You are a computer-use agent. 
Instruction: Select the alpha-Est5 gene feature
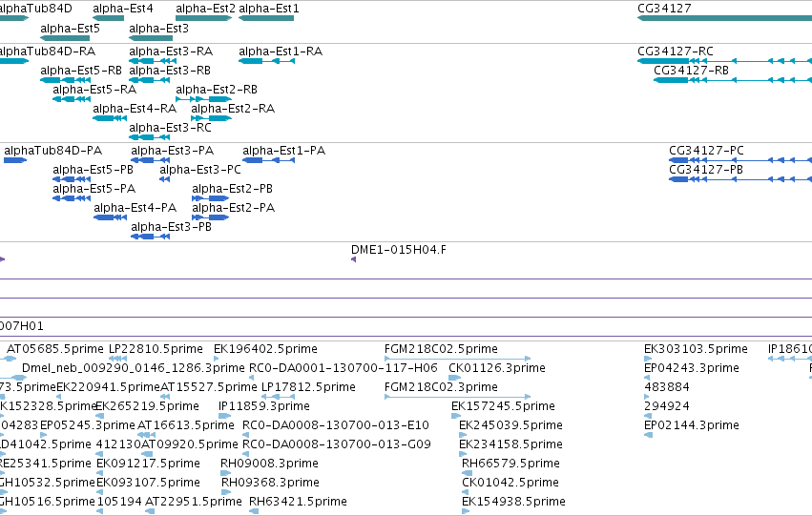(x=65, y=38)
